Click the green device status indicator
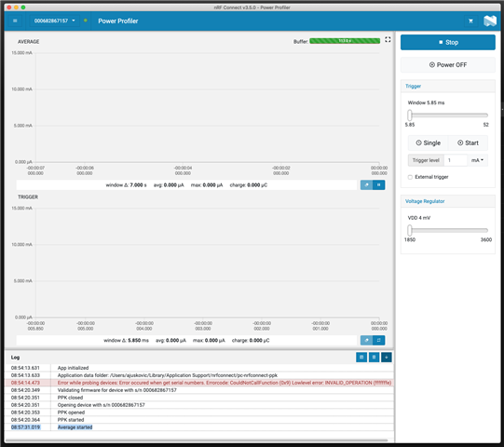Viewport: 504px width, 447px height. (86, 20)
